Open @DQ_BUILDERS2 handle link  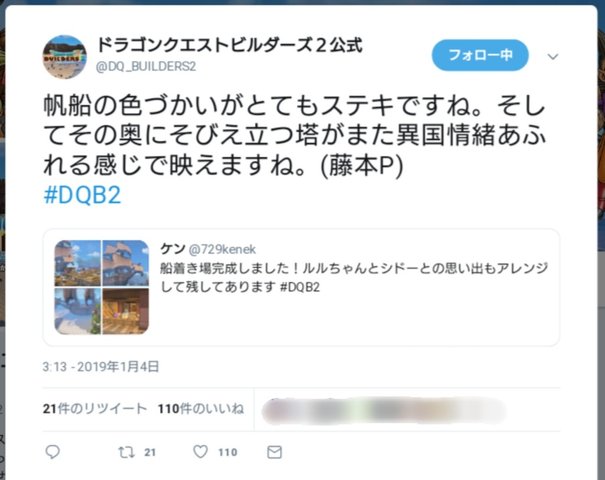[146, 66]
